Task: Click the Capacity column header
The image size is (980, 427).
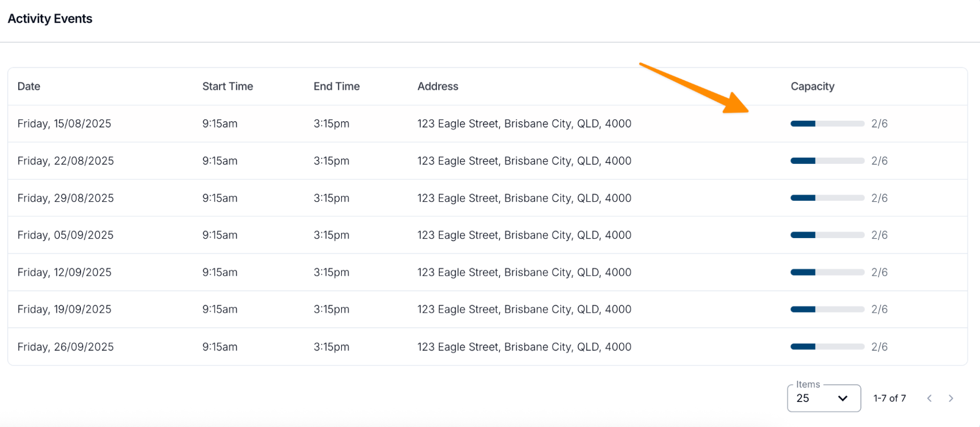Action: tap(812, 86)
